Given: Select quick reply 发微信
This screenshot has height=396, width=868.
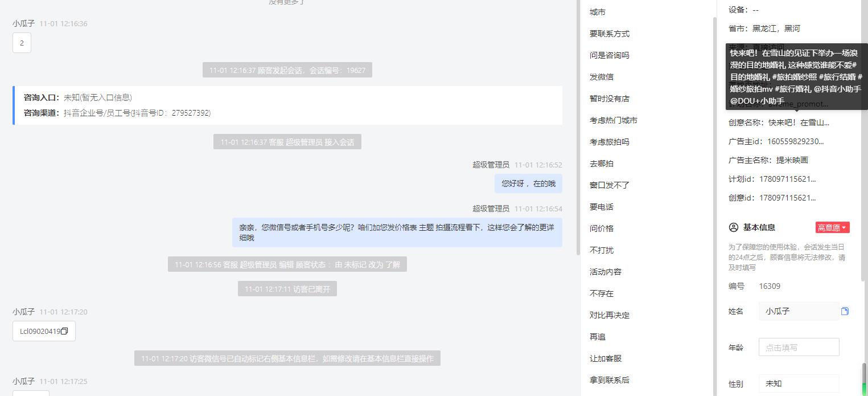Looking at the screenshot, I should click(602, 77).
